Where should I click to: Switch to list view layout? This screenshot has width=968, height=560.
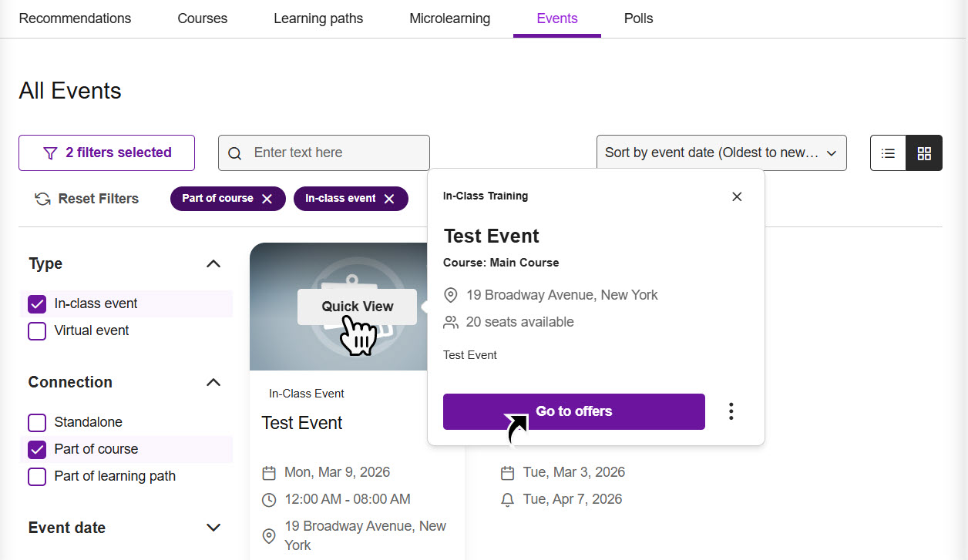tap(887, 153)
